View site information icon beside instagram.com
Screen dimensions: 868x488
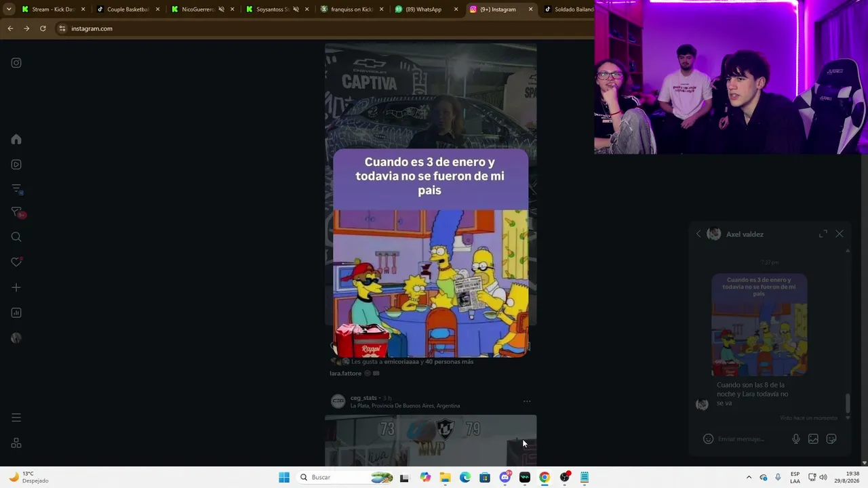click(62, 28)
